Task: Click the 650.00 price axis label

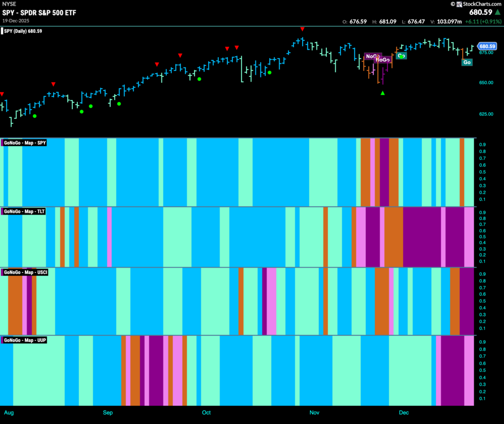Action: (486, 83)
